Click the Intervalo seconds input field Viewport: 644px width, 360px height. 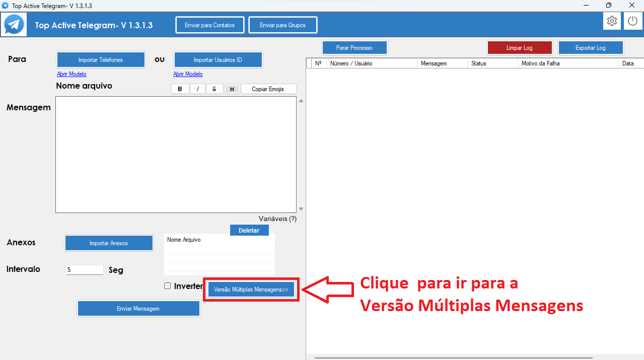click(x=85, y=269)
